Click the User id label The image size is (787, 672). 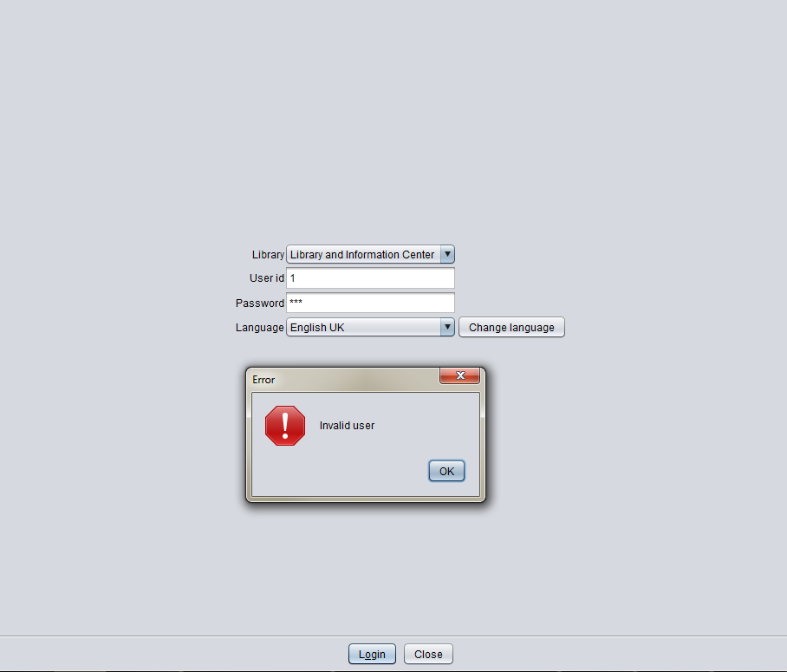click(266, 278)
